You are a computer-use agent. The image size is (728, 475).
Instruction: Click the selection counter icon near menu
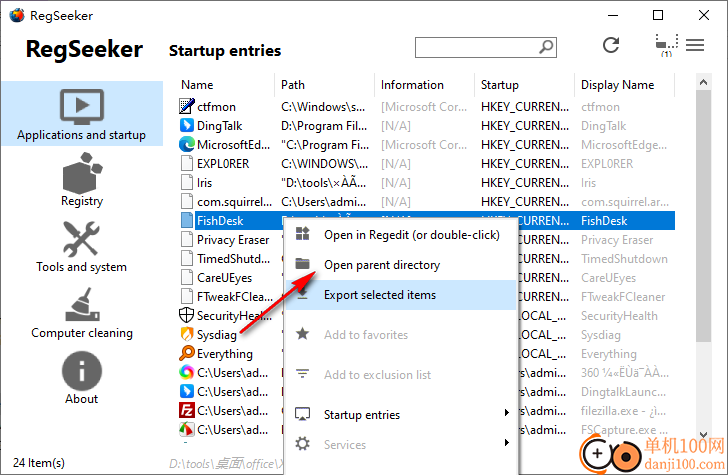point(666,45)
